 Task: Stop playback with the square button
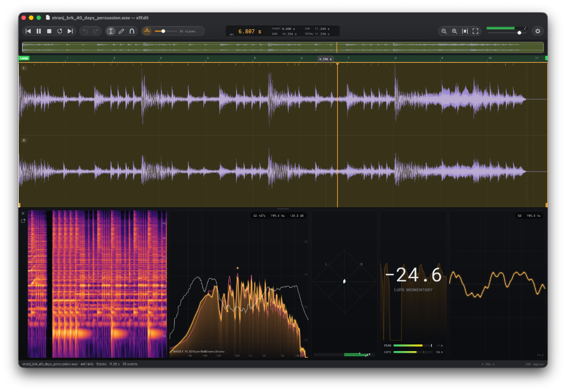(x=49, y=32)
